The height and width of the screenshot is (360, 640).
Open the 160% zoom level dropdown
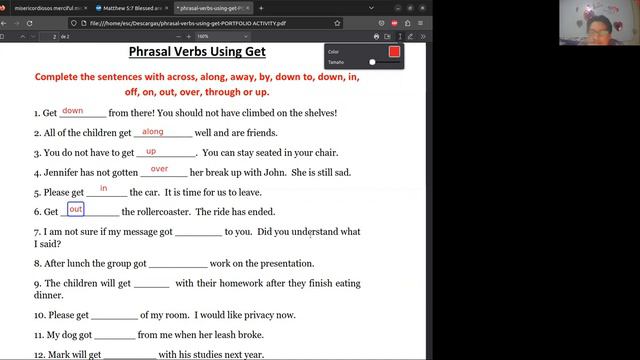pyautogui.click(x=222, y=36)
